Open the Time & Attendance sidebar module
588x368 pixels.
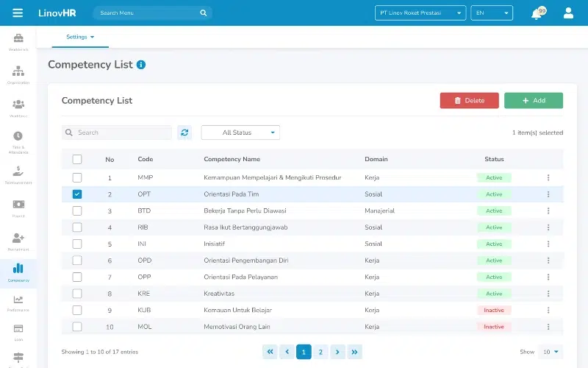pyautogui.click(x=18, y=141)
